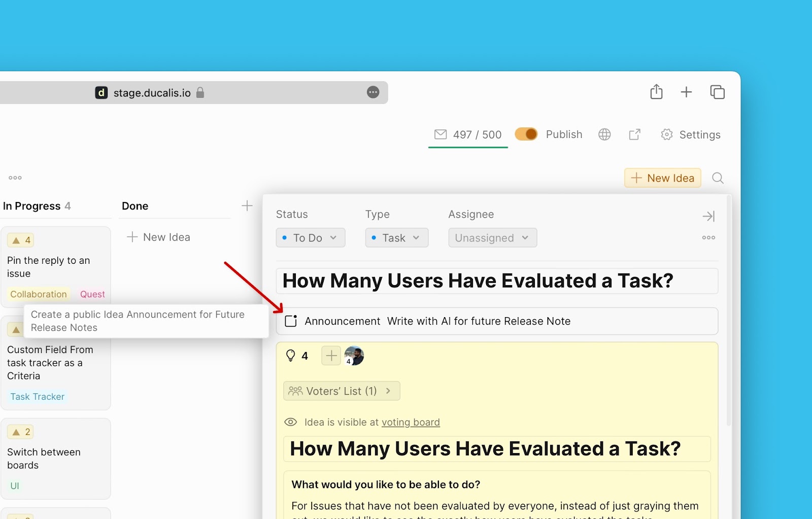Open the Task type dropdown
The image size is (812, 519).
[396, 238]
